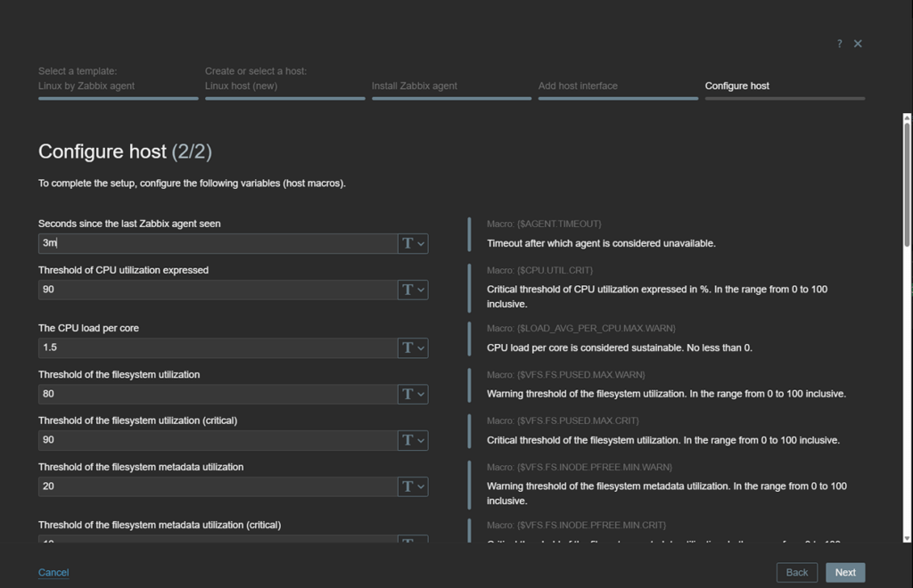Click the Cancel link
The height and width of the screenshot is (588, 913).
tap(53, 573)
